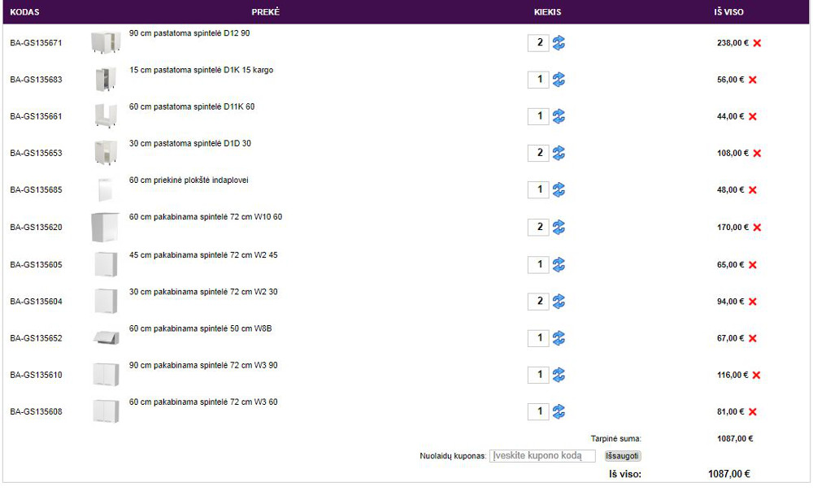Select the Tarpinė suma 1087,00 € value
813x504 pixels.
click(735, 439)
